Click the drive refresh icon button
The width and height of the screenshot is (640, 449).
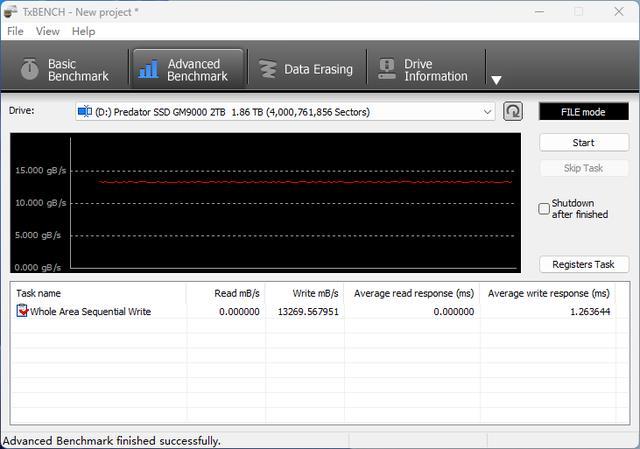pos(513,111)
